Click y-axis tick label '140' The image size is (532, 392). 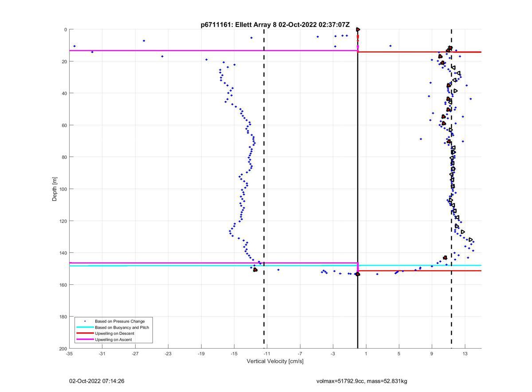pyautogui.click(x=63, y=253)
